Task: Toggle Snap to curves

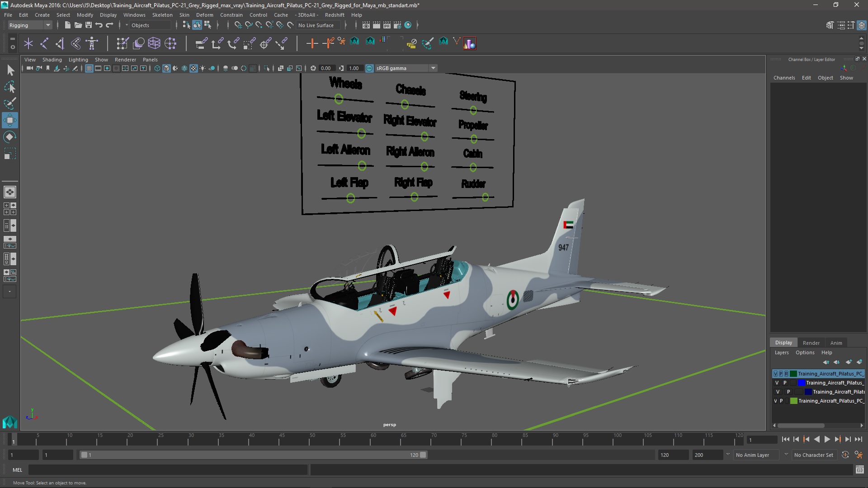Action: (x=249, y=25)
